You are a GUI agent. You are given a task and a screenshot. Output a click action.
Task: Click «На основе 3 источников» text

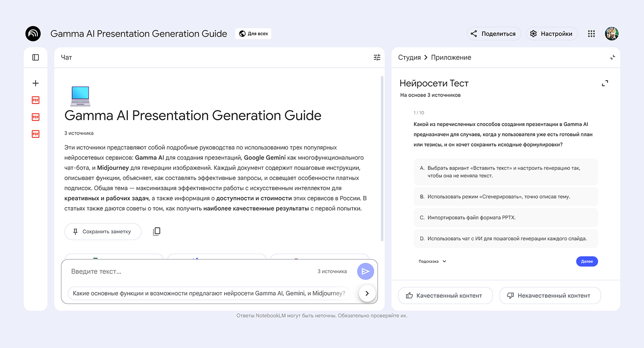click(430, 95)
